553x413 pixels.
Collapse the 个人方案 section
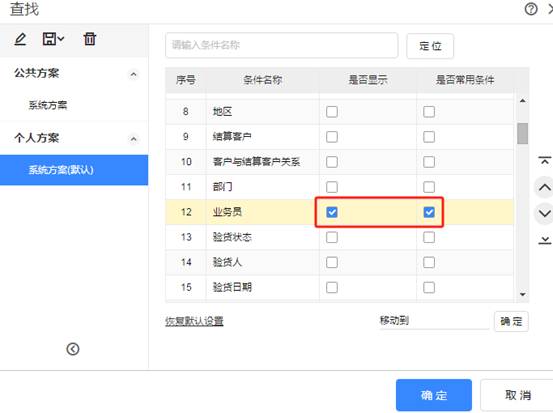pos(133,139)
